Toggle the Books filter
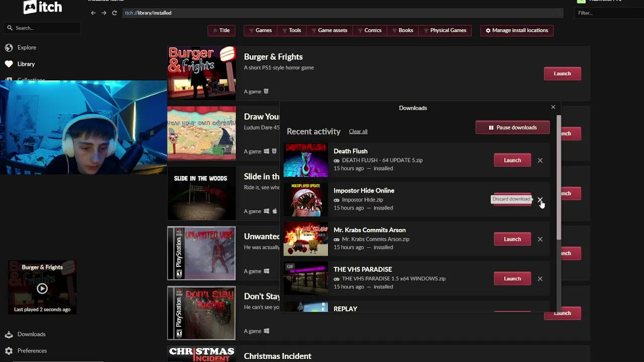The image size is (644, 362). pos(403,30)
